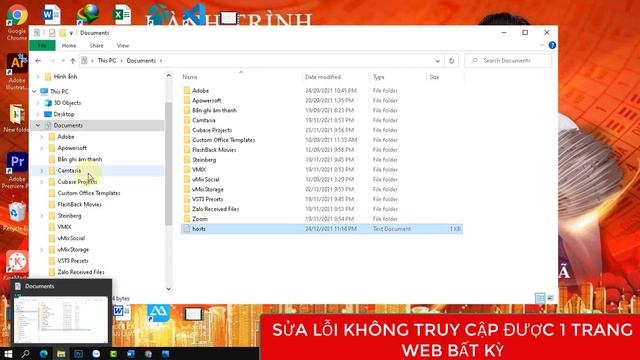Select Bản ghi âm thanh in file list
The image size is (640, 360).
[214, 111]
